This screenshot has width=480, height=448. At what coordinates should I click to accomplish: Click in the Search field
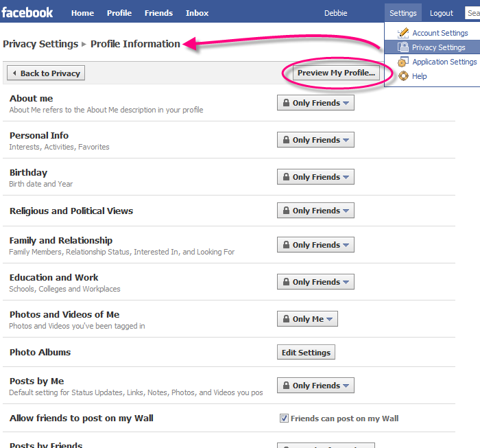point(472,13)
